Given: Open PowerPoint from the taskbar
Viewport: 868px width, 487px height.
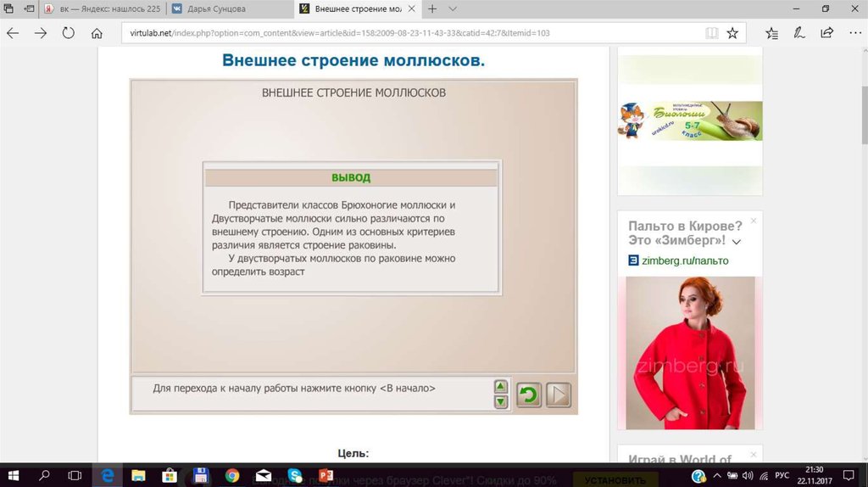Looking at the screenshot, I should pyautogui.click(x=325, y=476).
